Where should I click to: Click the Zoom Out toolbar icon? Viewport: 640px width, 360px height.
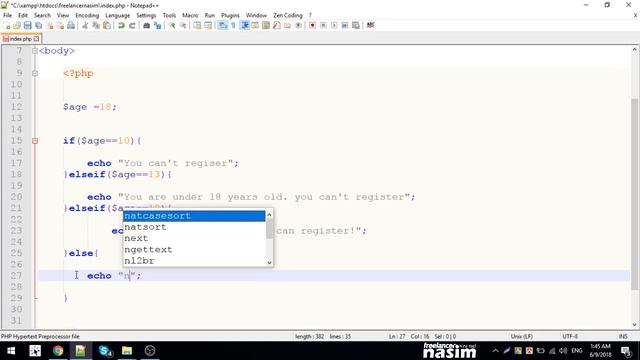pyautogui.click(x=183, y=25)
